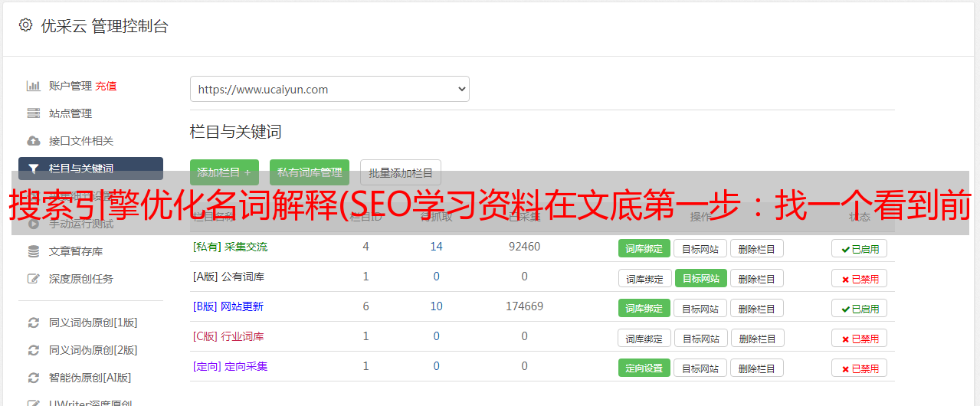This screenshot has width=980, height=406.
Task: Toggle the 已启用 status of 采集交流
Action: [x=860, y=248]
